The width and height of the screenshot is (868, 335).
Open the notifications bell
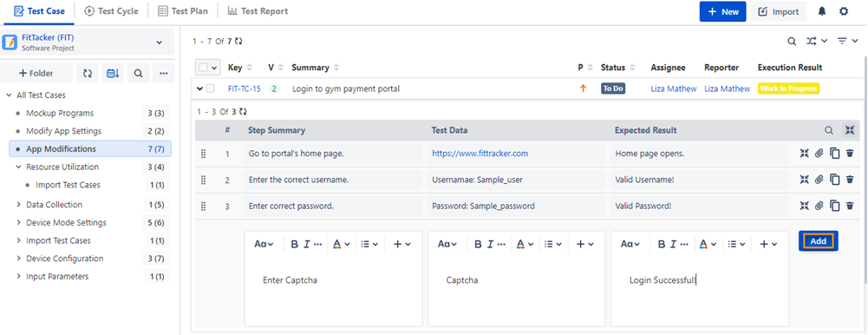click(821, 11)
